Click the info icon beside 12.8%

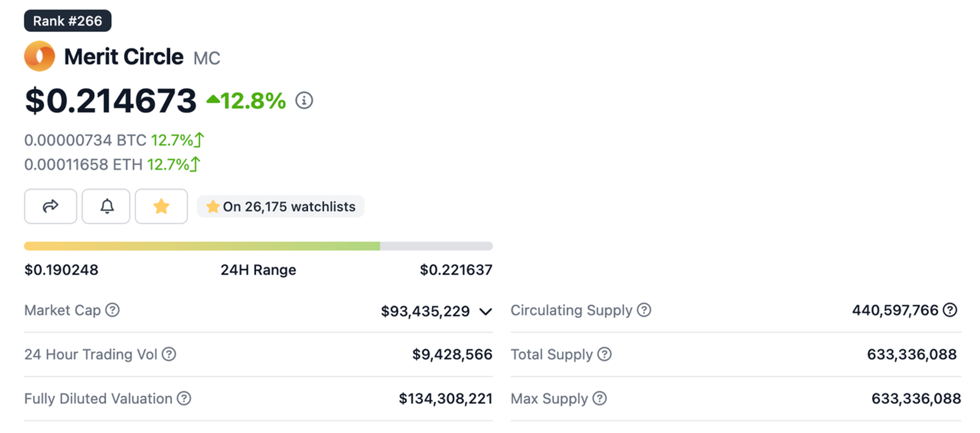[304, 100]
